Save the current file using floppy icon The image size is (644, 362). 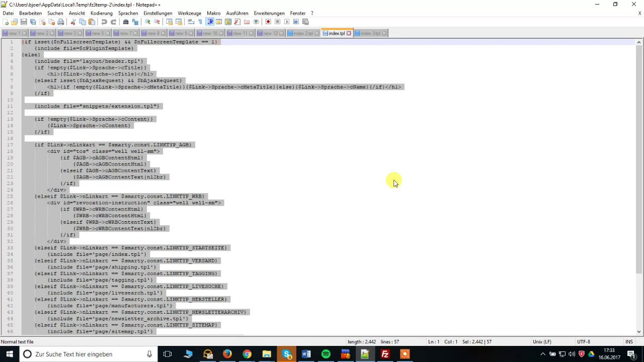pyautogui.click(x=24, y=22)
